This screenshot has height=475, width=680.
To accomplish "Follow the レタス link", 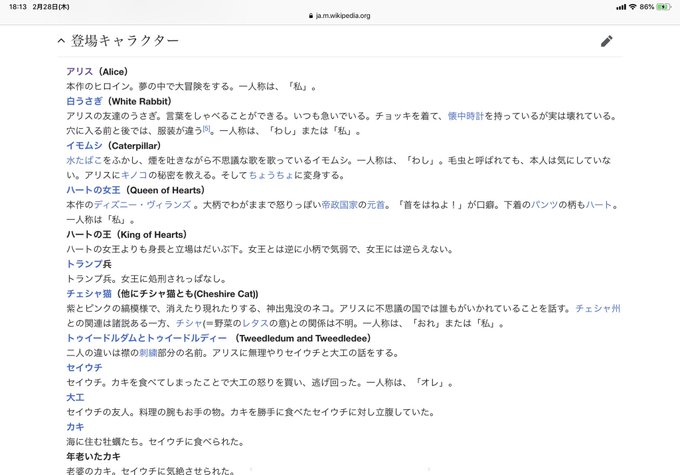I will click(x=255, y=323).
